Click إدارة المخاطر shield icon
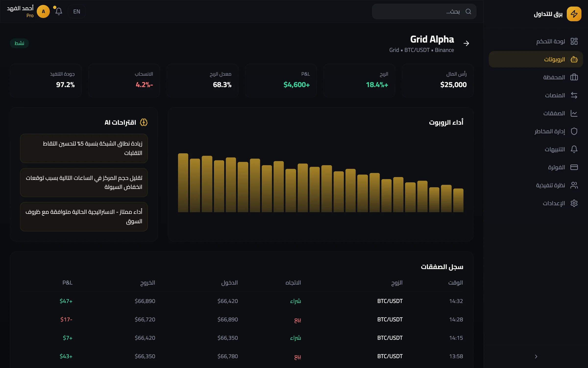The image size is (588, 368). (x=574, y=131)
